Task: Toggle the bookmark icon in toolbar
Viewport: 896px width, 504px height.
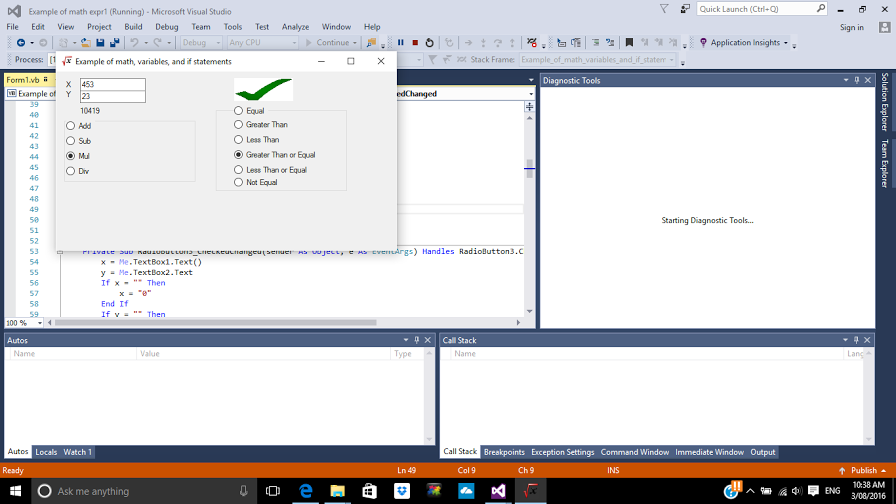Action: coord(629,43)
